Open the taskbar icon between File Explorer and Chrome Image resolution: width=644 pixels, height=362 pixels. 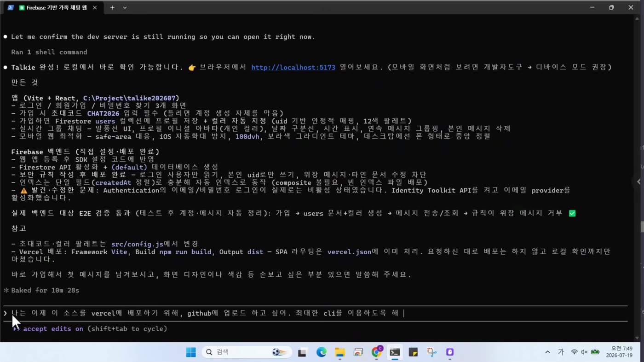(358, 352)
